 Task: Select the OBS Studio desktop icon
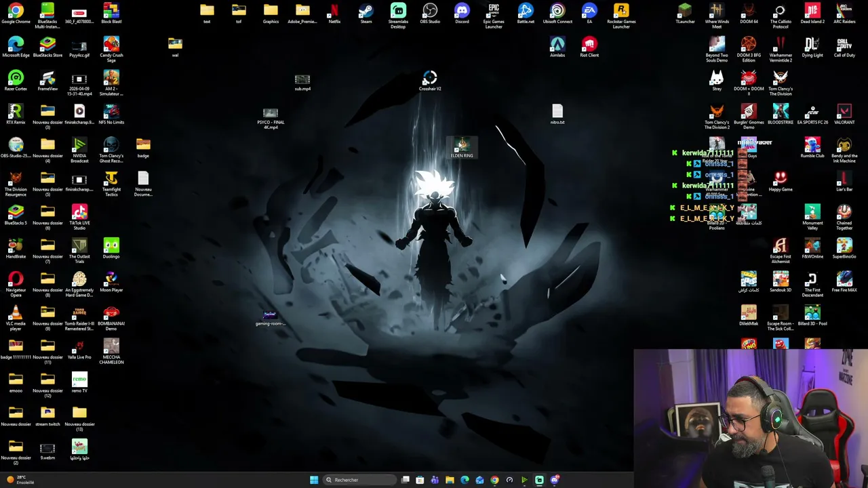click(x=430, y=14)
